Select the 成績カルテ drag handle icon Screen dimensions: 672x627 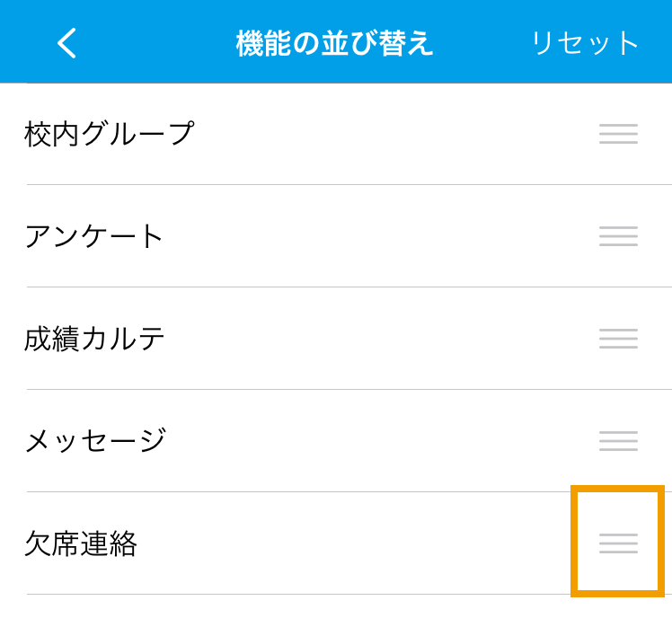618,339
